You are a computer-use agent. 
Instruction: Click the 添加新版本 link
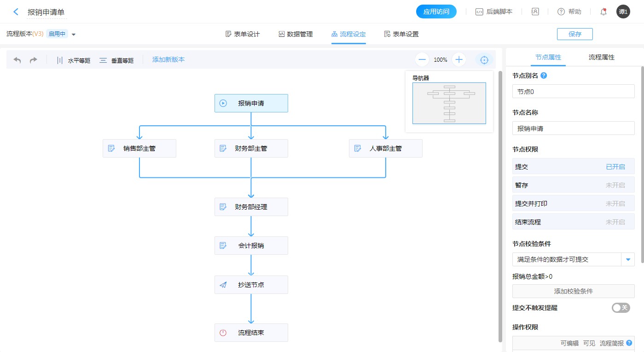pyautogui.click(x=168, y=59)
